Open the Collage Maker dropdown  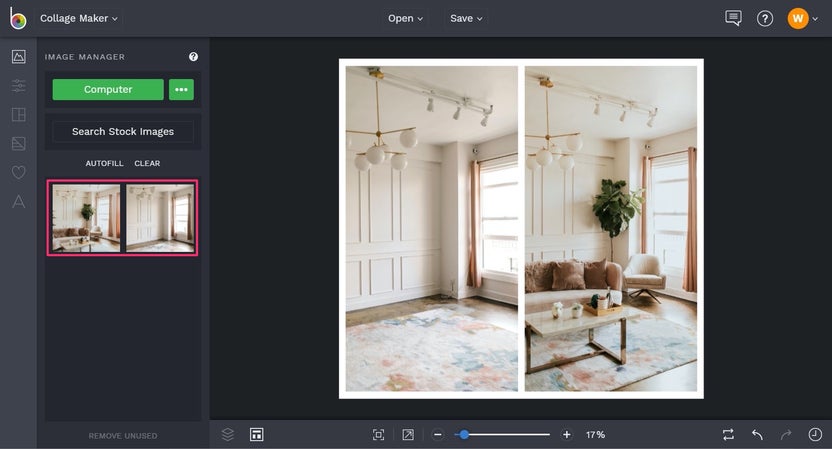pyautogui.click(x=79, y=18)
